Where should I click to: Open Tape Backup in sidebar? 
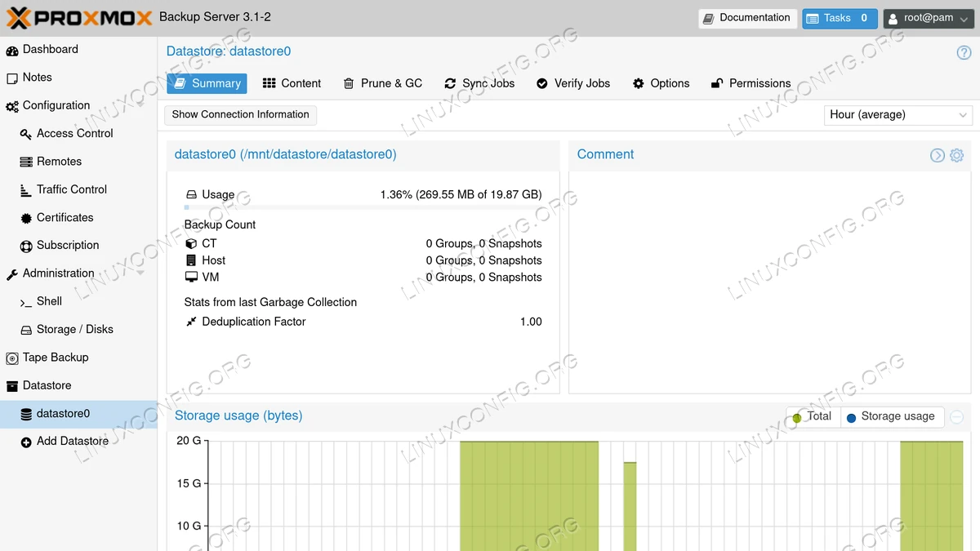[78, 358]
